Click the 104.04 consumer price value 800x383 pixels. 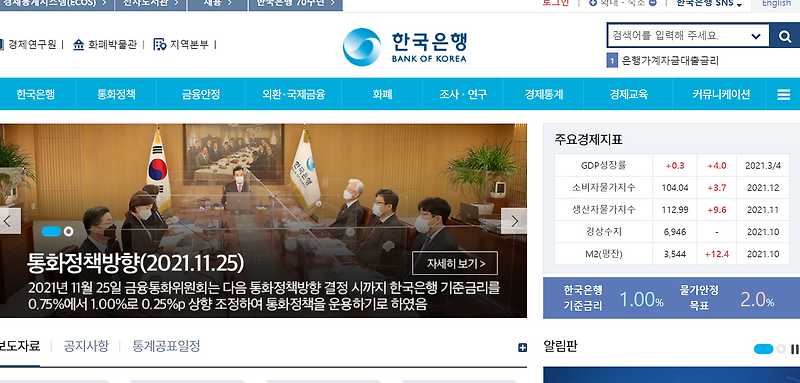[675, 188]
